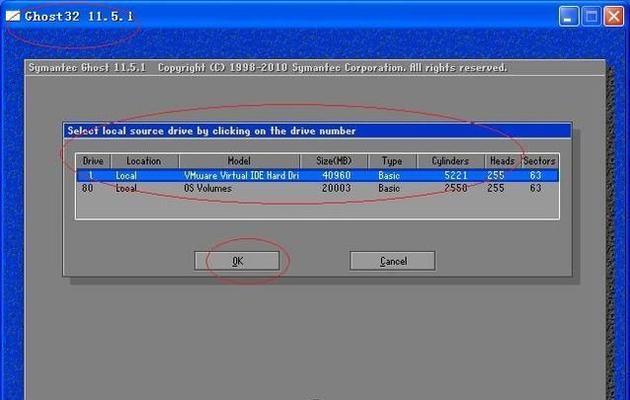Maximize the Ghost32 window
This screenshot has height=400, width=630.
(x=591, y=17)
